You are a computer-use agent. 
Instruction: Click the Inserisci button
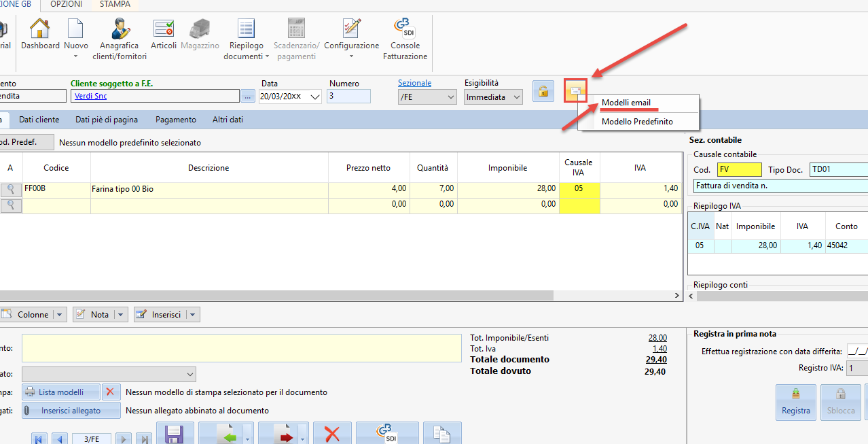click(160, 315)
